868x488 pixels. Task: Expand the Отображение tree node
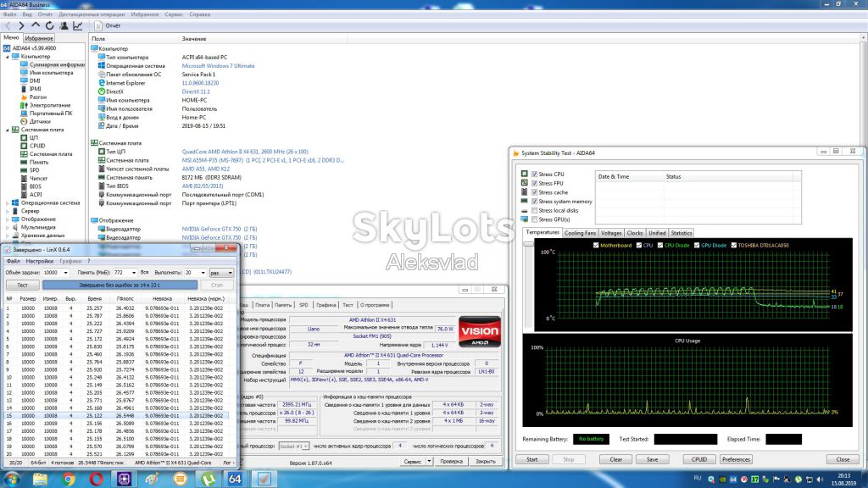point(8,219)
